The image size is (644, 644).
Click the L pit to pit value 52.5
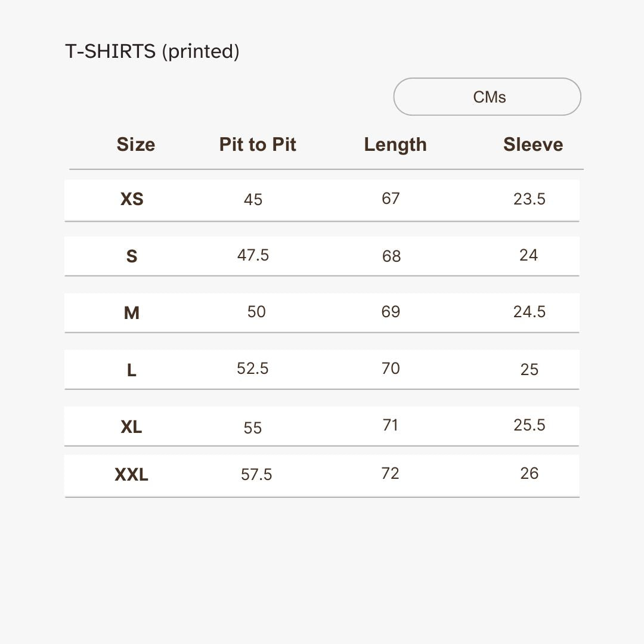tap(253, 369)
